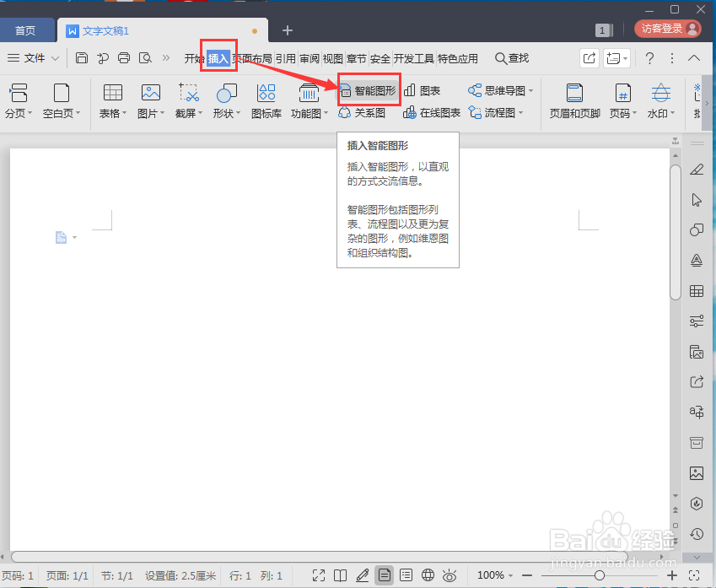The height and width of the screenshot is (588, 716).
Task: Insert a picture (图片)
Action: pos(151,101)
